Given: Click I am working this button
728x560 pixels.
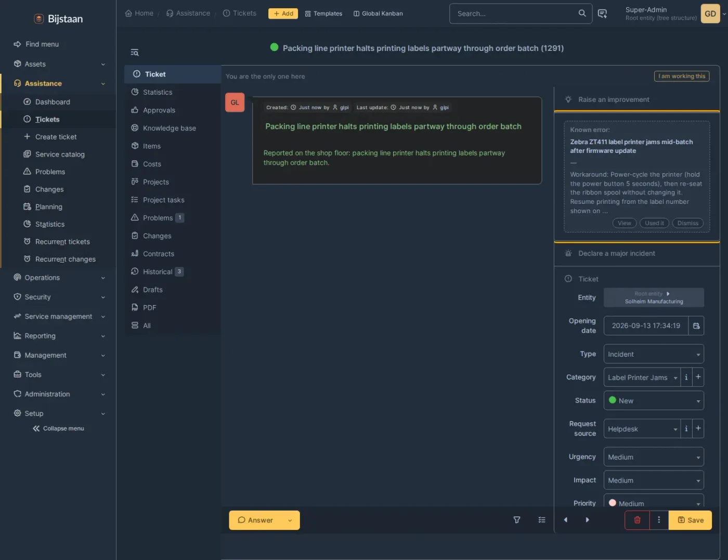Looking at the screenshot, I should pyautogui.click(x=682, y=76).
